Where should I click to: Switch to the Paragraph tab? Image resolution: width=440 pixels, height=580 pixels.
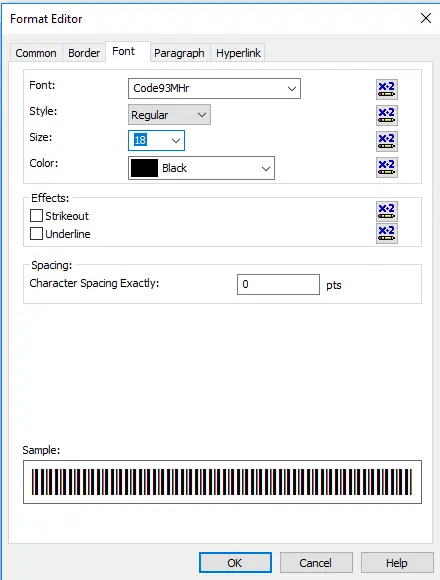click(x=179, y=53)
